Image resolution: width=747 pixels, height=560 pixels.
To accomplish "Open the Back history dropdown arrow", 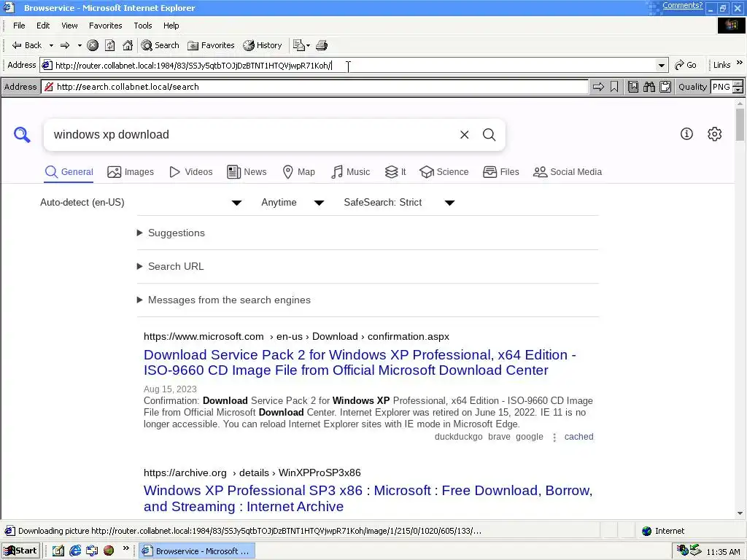I will 51,45.
